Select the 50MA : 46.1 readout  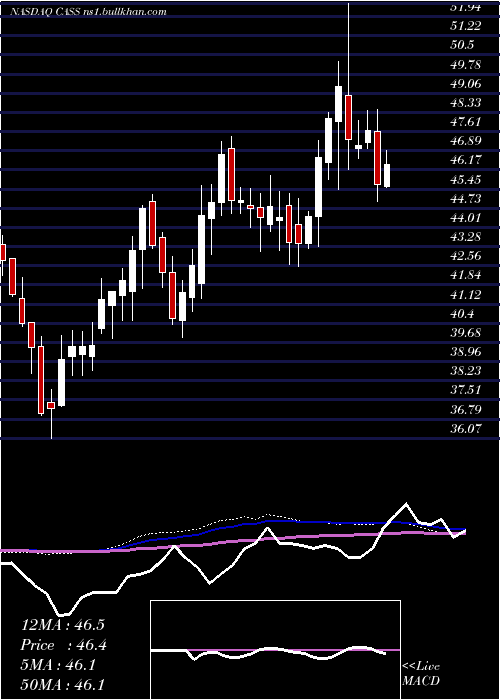click(63, 685)
